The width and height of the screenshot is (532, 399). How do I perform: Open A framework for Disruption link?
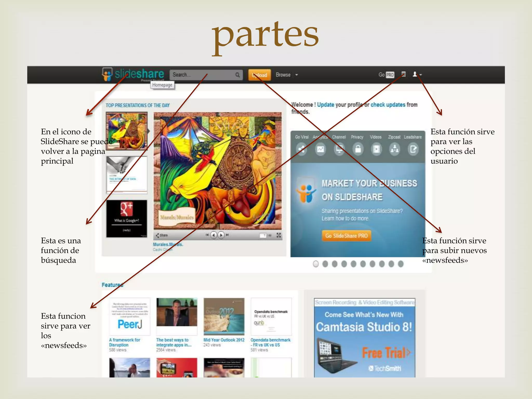[x=124, y=342]
